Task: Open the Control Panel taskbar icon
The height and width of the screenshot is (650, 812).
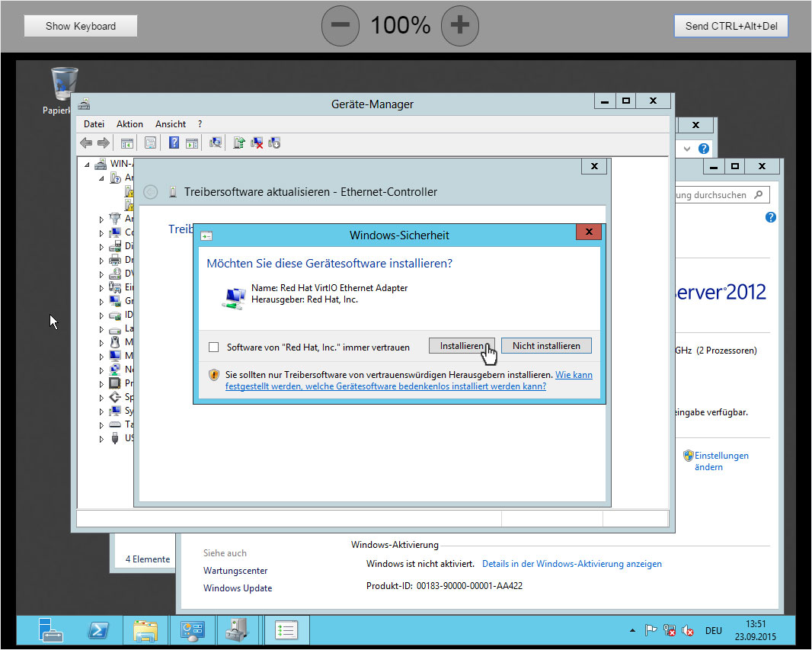Action: click(193, 630)
